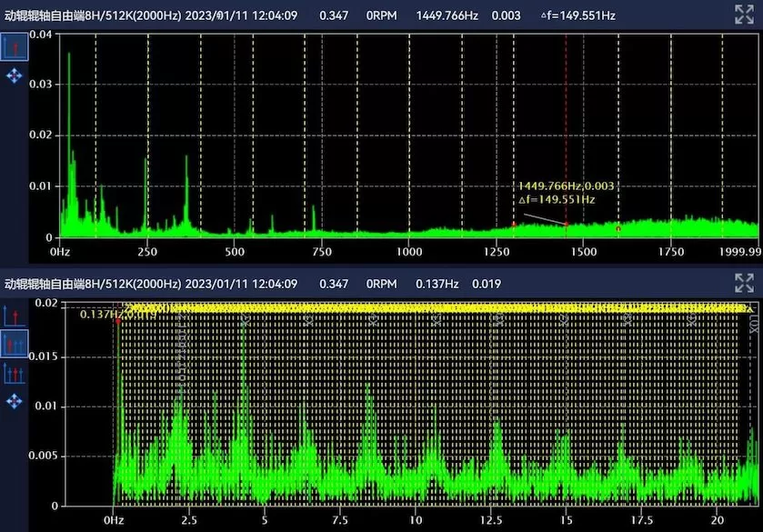Activate pan/move tool for top spectrum
The height and width of the screenshot is (532, 763).
tap(15, 75)
